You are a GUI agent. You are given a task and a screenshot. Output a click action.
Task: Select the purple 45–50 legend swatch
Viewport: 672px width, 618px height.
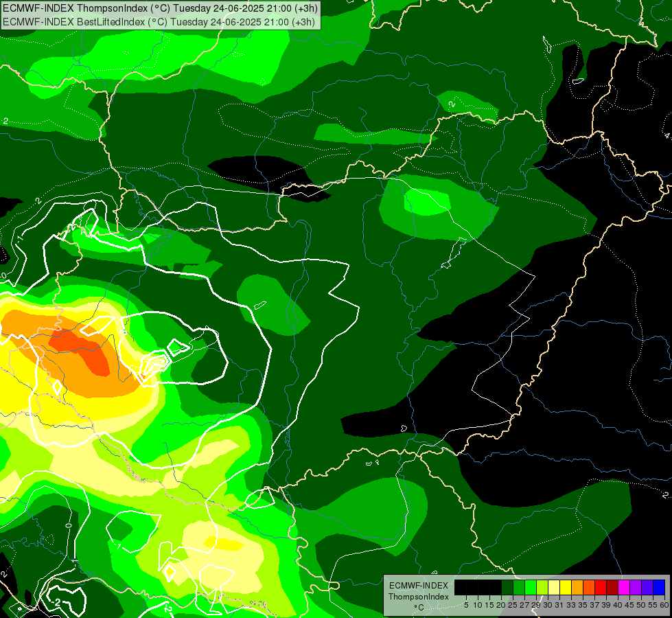point(636,587)
